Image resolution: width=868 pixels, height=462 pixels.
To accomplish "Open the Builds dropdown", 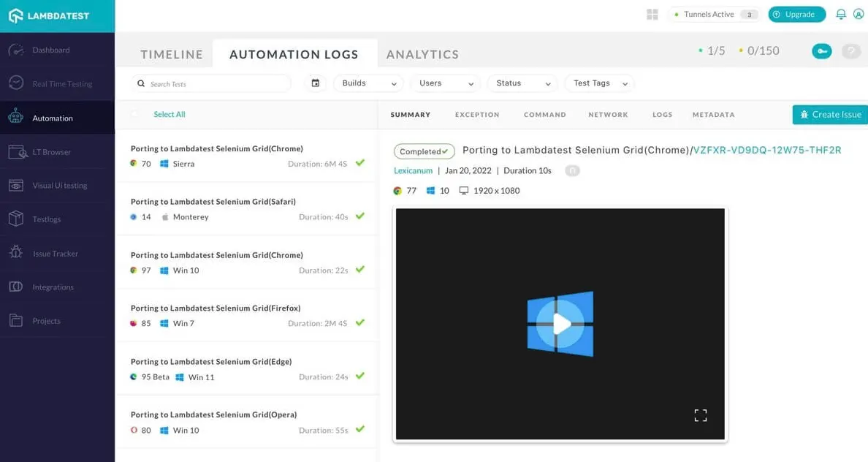I will tap(369, 83).
